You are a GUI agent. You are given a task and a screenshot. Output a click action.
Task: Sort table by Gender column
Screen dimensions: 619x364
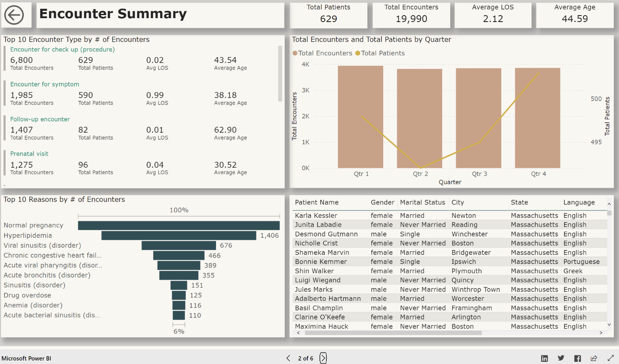(x=383, y=202)
